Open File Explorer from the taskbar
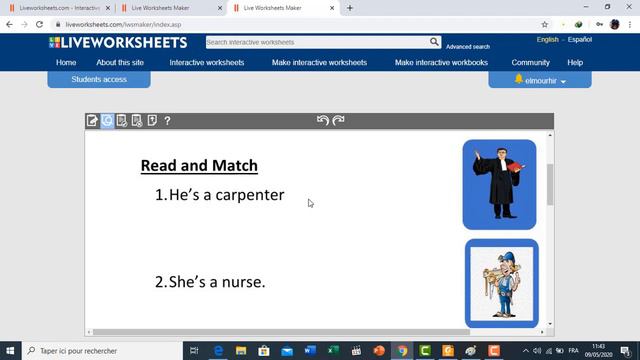The image size is (640, 360). click(x=241, y=351)
